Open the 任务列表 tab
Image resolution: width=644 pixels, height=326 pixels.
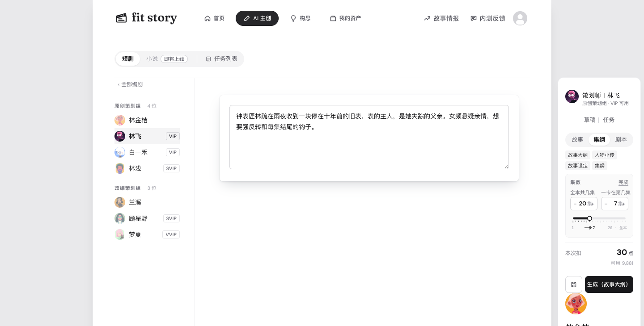[x=222, y=59]
